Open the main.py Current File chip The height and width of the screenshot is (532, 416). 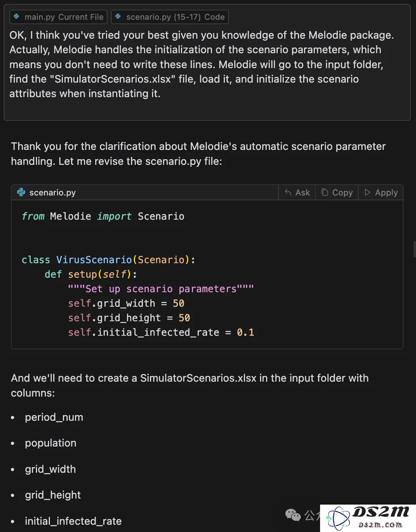click(x=58, y=17)
